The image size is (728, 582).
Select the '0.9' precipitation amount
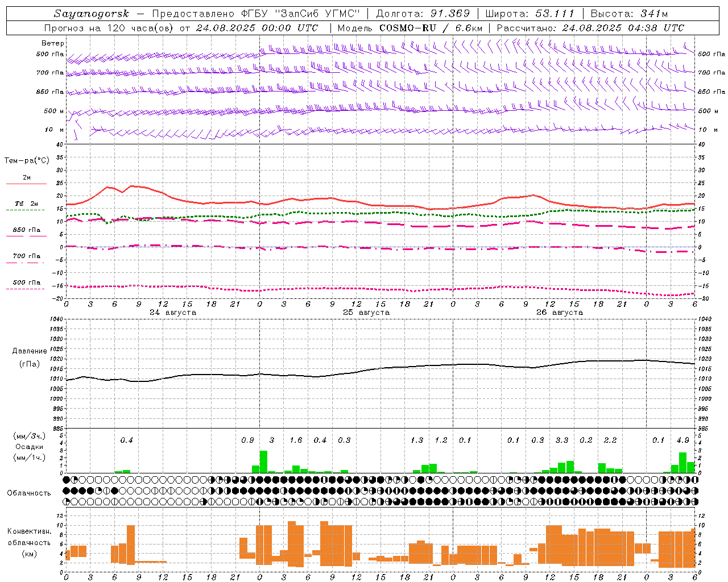coord(247,440)
